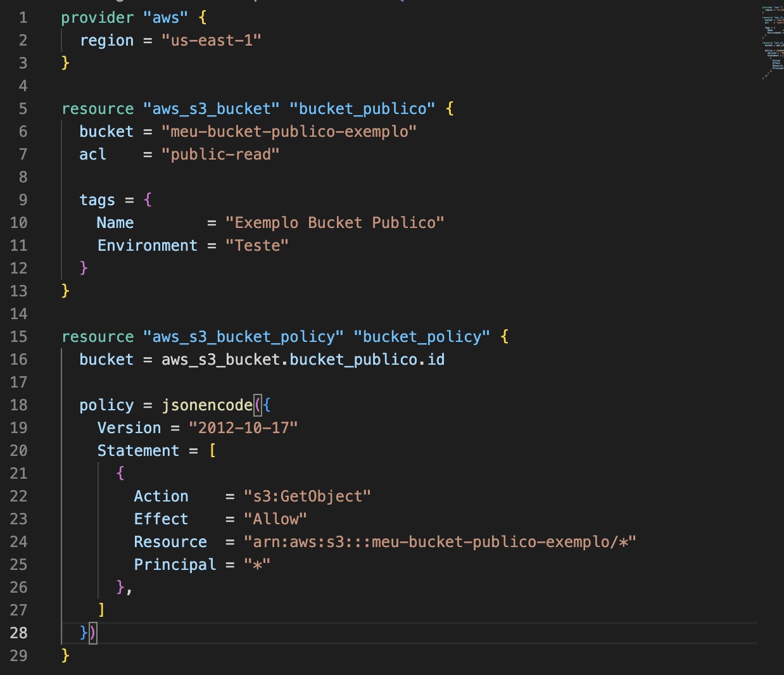Click the 'Version' key
Image resolution: width=784 pixels, height=675 pixels.
click(x=129, y=429)
